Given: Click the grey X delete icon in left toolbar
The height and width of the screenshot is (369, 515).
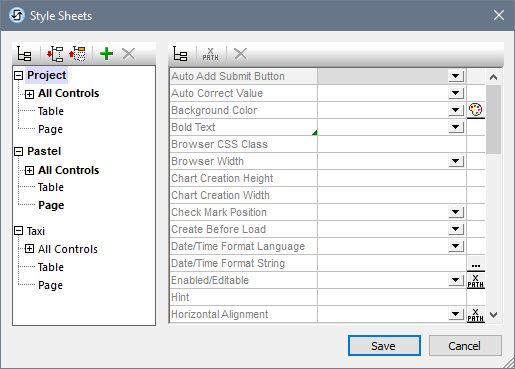Looking at the screenshot, I should tap(129, 54).
